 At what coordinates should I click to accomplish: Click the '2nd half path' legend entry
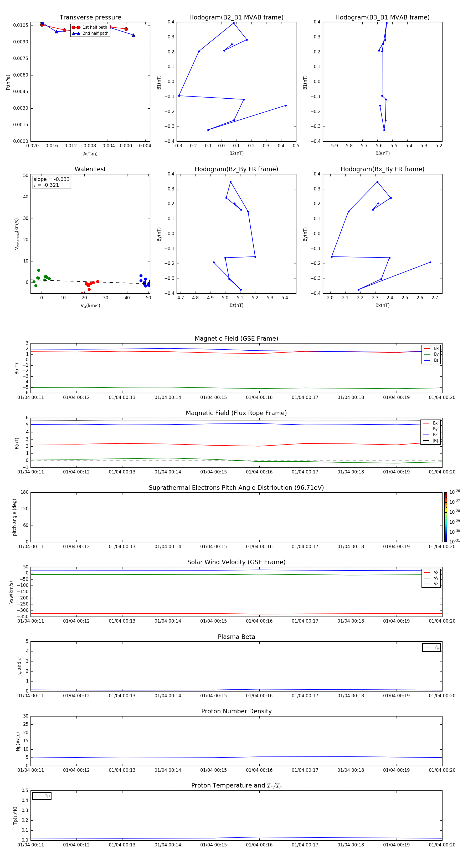pos(90,33)
